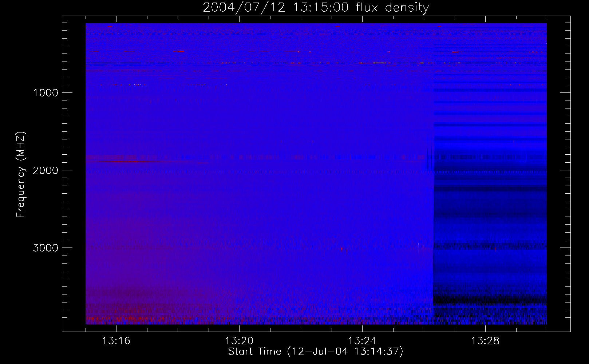
Task: Click the 'Frequency (MHZ)' axis label
Action: click(x=21, y=175)
